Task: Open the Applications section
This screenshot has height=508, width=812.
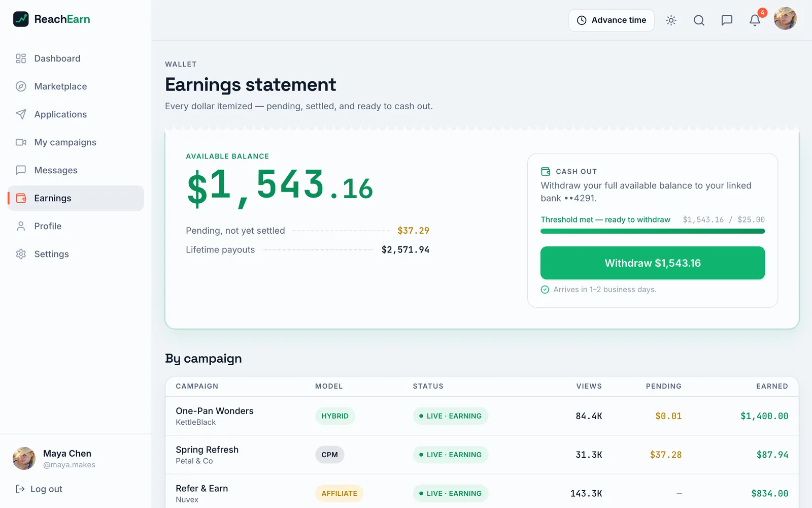Action: point(76,114)
